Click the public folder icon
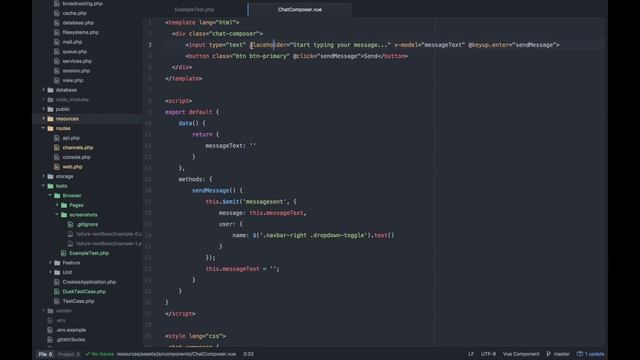Image resolution: width=640 pixels, height=360 pixels. point(51,109)
